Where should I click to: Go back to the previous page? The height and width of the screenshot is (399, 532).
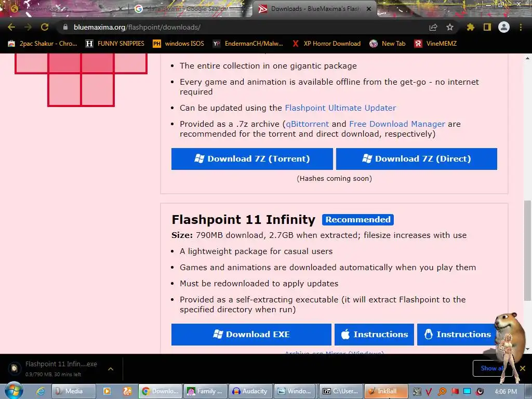[x=11, y=27]
